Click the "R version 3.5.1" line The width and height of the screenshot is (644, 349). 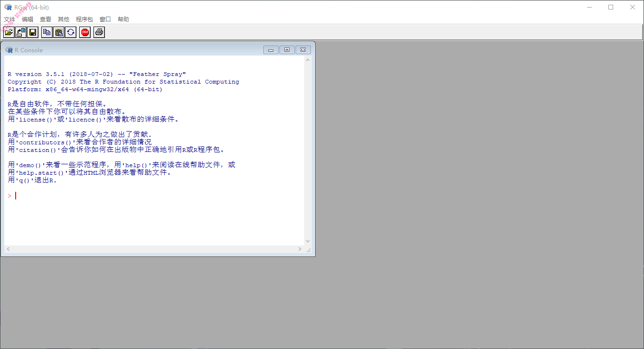click(x=97, y=74)
